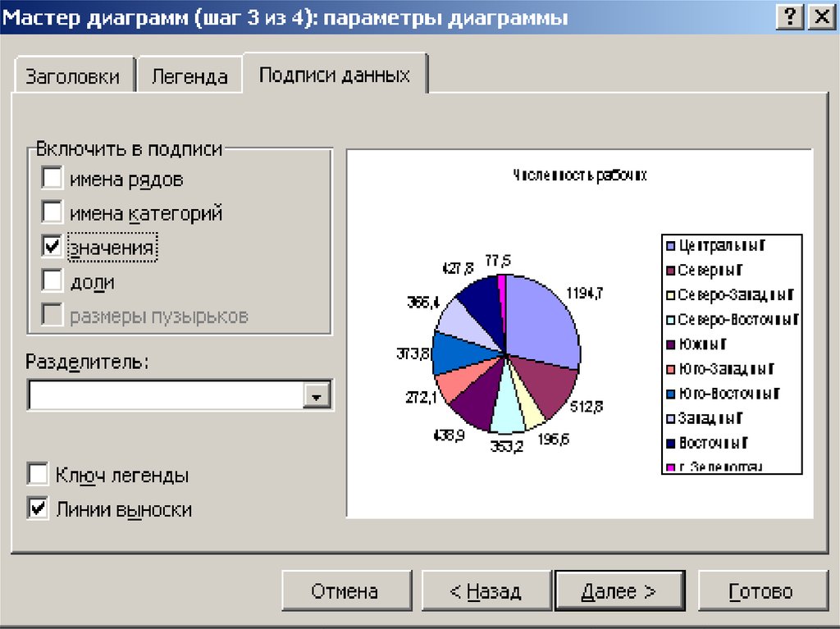
Task: Click the 438,9 data label
Action: tap(449, 435)
